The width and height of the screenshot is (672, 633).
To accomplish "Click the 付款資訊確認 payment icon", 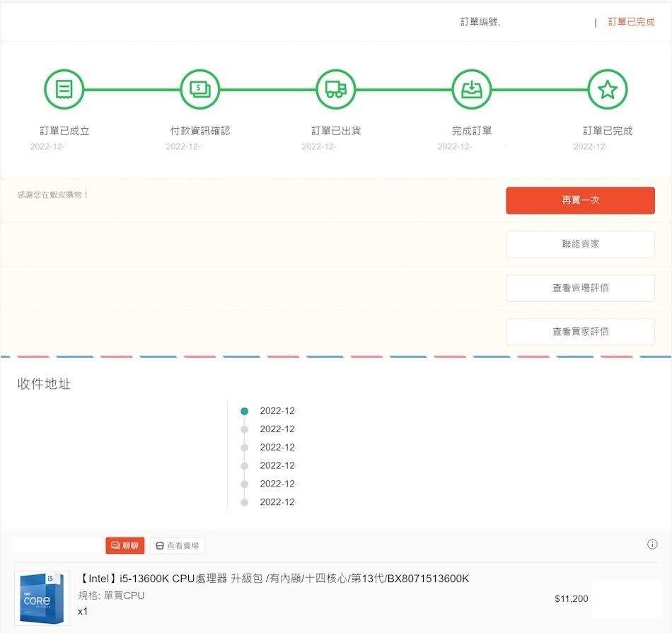I will click(199, 89).
